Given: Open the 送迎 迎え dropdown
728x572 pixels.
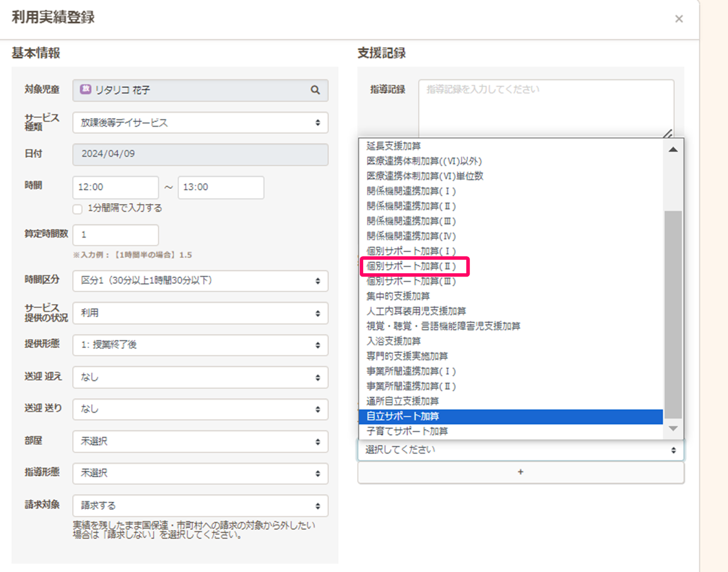Looking at the screenshot, I should tap(200, 377).
